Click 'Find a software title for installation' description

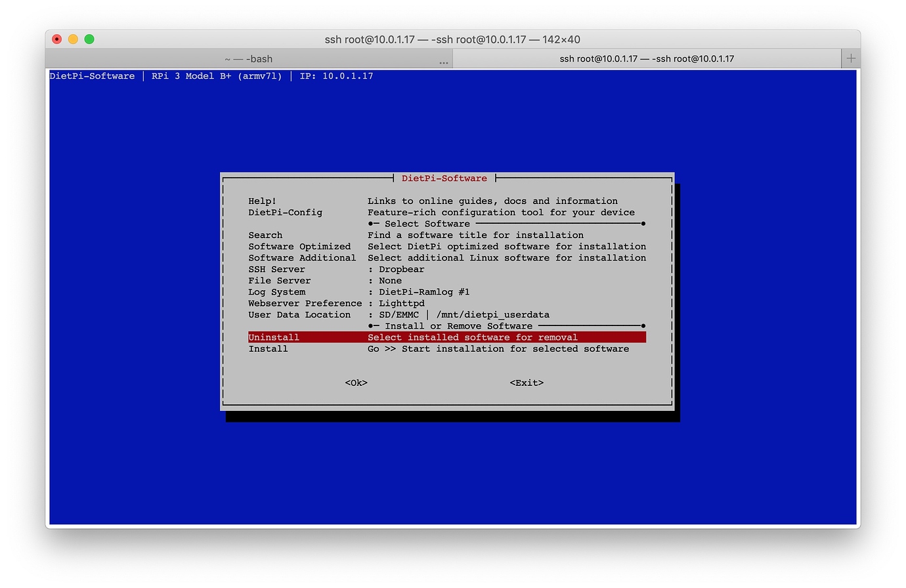coord(475,235)
